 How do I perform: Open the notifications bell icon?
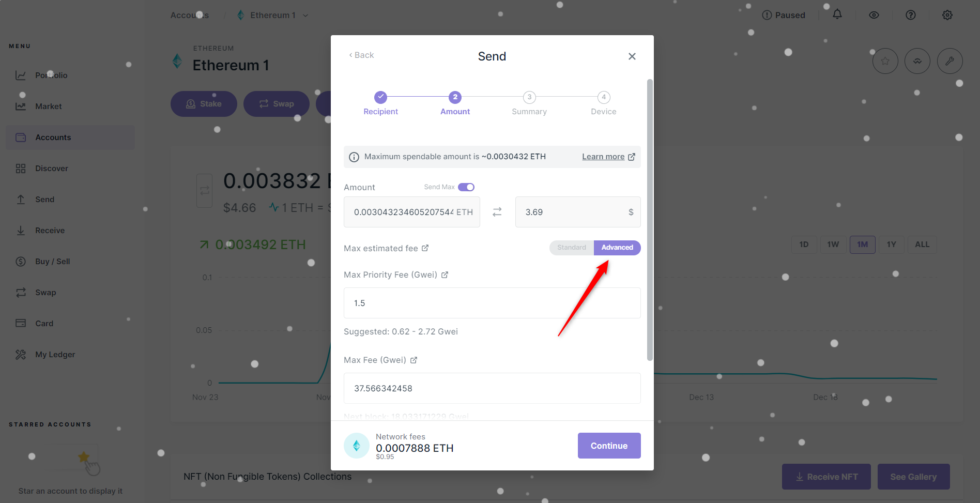[x=837, y=15]
